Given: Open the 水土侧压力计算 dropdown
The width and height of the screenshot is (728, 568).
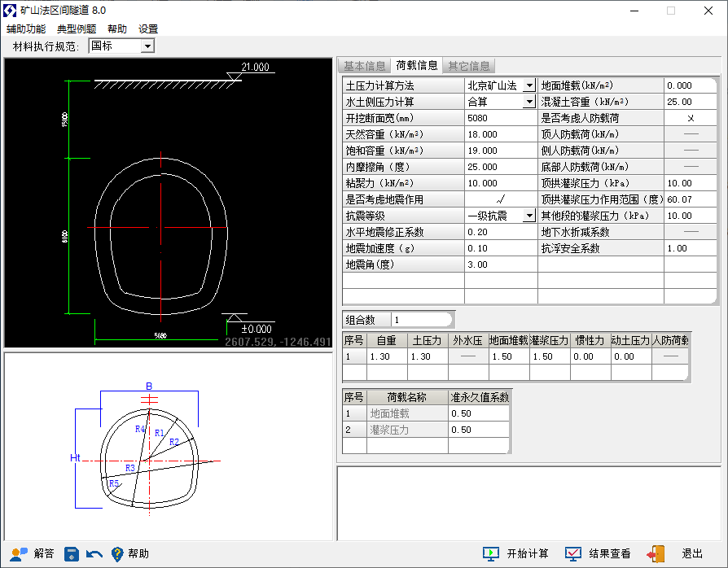Looking at the screenshot, I should 528,102.
